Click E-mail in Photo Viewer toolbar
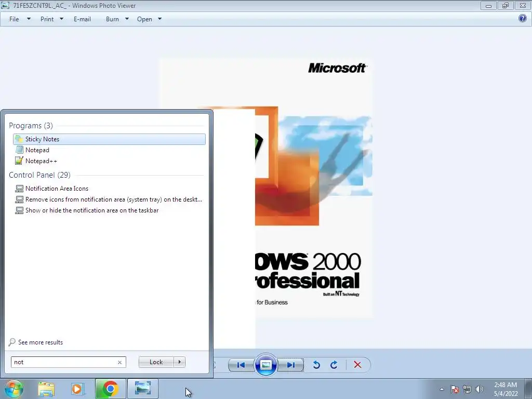Image resolution: width=532 pixels, height=399 pixels. 82,19
